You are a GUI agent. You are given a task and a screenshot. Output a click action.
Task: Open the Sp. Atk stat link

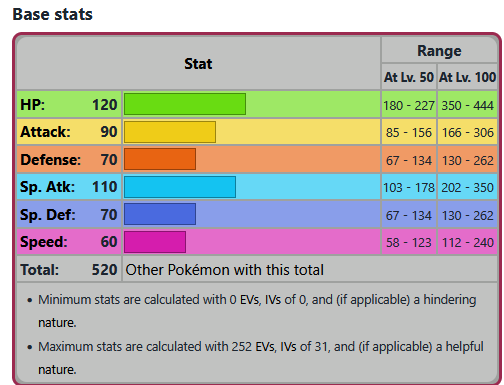click(47, 187)
